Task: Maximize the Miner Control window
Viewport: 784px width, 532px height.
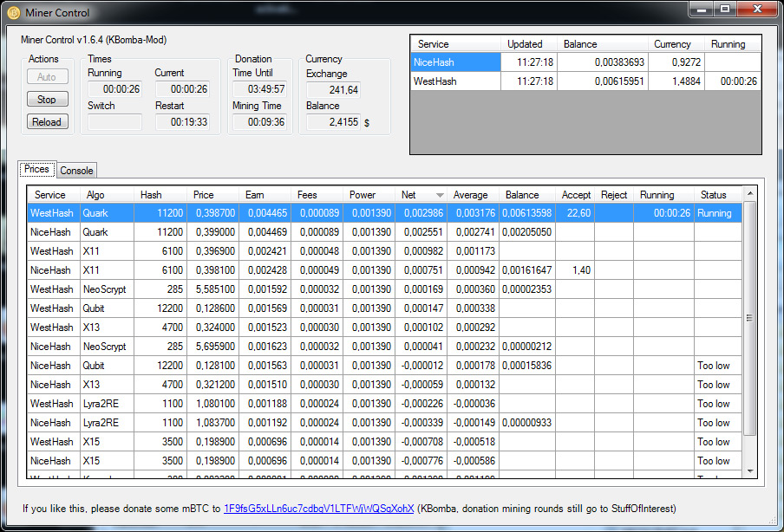Action: [725, 10]
